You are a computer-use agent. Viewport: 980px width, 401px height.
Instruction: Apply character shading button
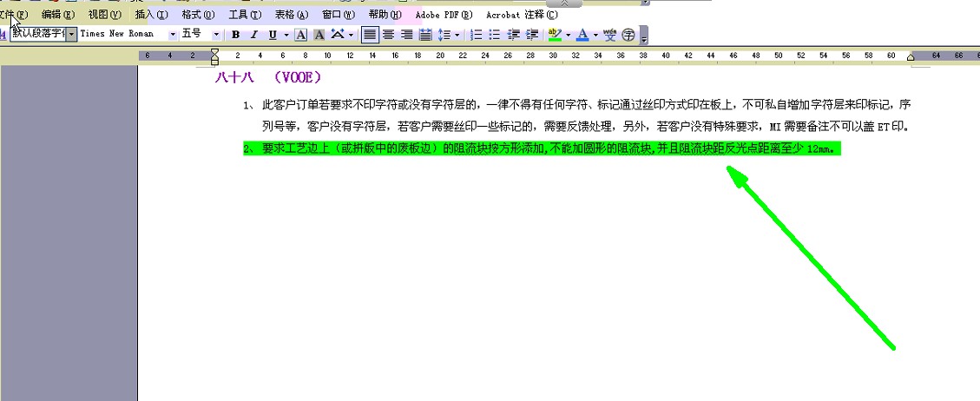pos(319,35)
